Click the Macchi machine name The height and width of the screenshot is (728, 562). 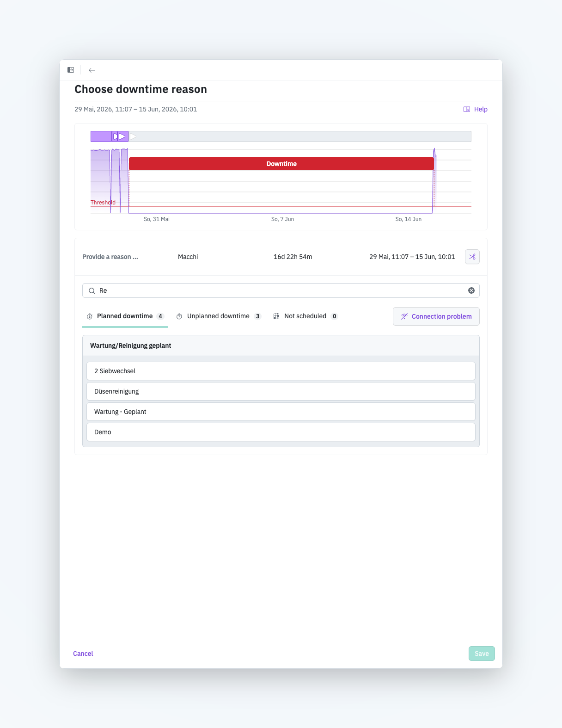pyautogui.click(x=188, y=257)
